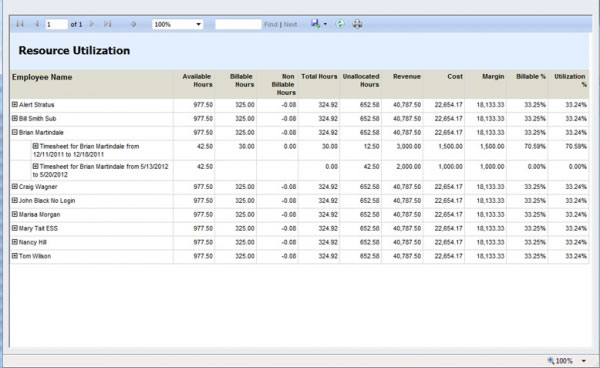The image size is (600, 368).
Task: Click the Resource Utilization title
Action: pyautogui.click(x=74, y=50)
